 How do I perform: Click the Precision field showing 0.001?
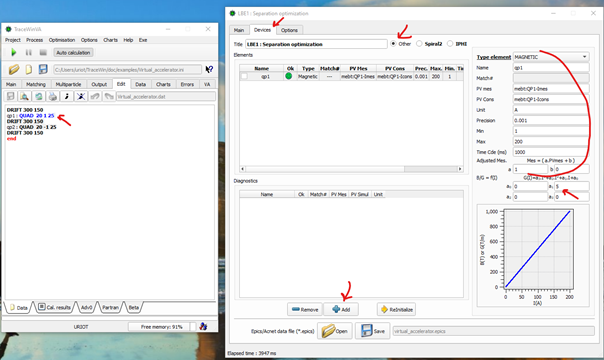[551, 120]
